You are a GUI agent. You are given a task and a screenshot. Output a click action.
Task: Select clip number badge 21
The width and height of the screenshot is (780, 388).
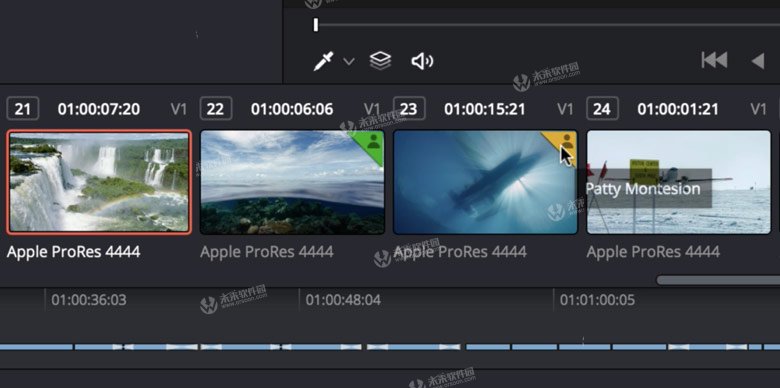(x=23, y=109)
